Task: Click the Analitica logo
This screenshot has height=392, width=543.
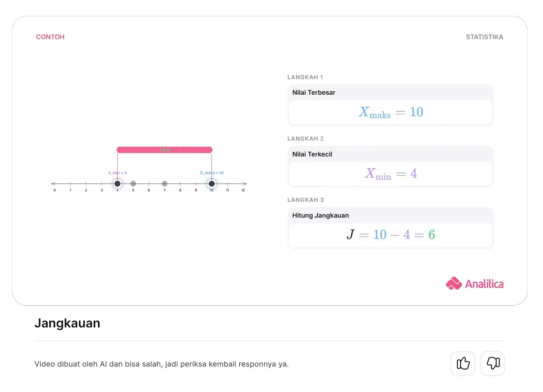Action: [474, 284]
